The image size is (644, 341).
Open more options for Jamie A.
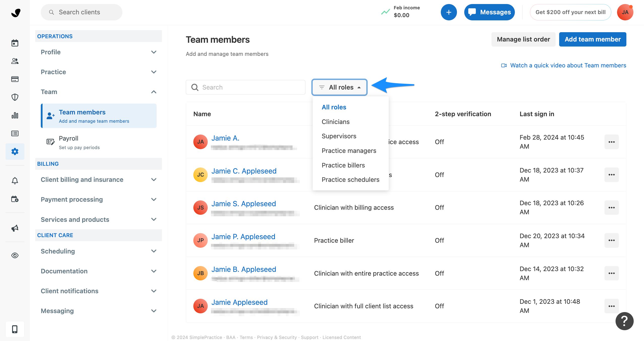point(612,142)
